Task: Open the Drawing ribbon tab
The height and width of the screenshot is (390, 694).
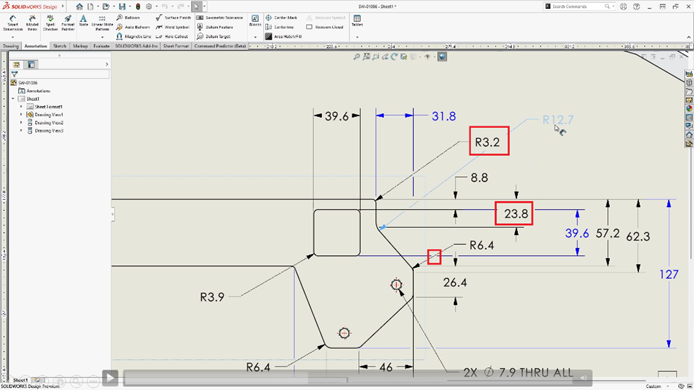Action: [11, 46]
